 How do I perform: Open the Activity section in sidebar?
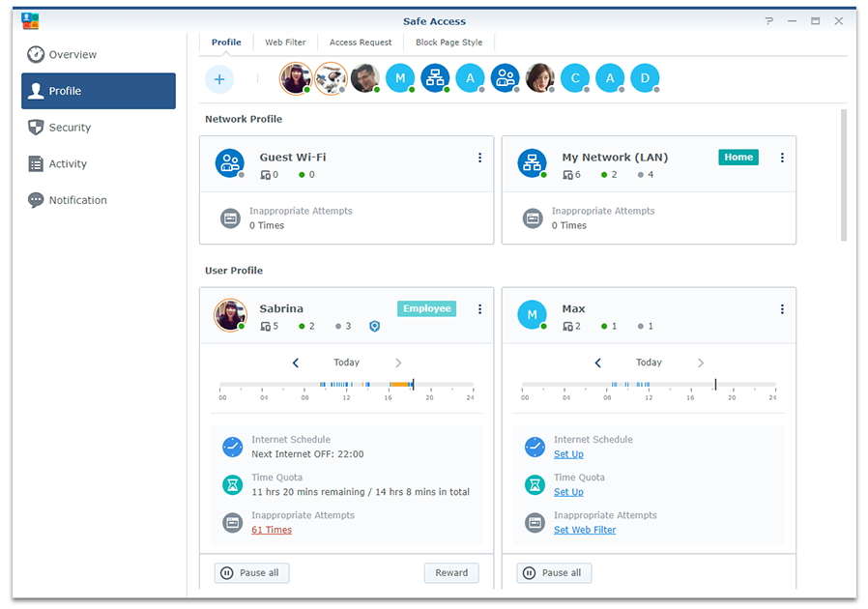68,164
